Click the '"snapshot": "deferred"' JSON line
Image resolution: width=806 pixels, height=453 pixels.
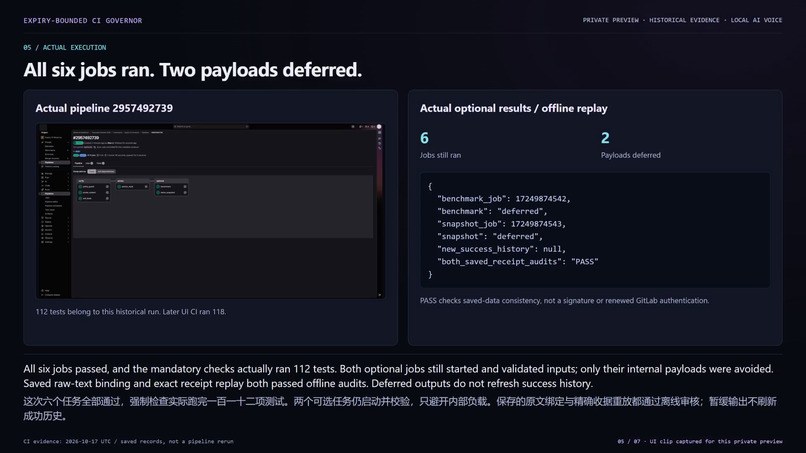[490, 237]
